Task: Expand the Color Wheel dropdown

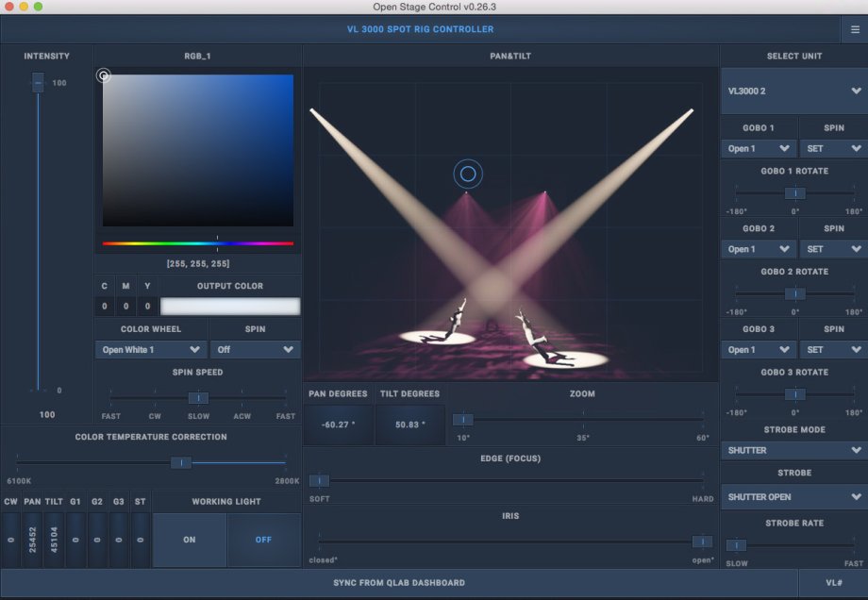Action: [151, 350]
